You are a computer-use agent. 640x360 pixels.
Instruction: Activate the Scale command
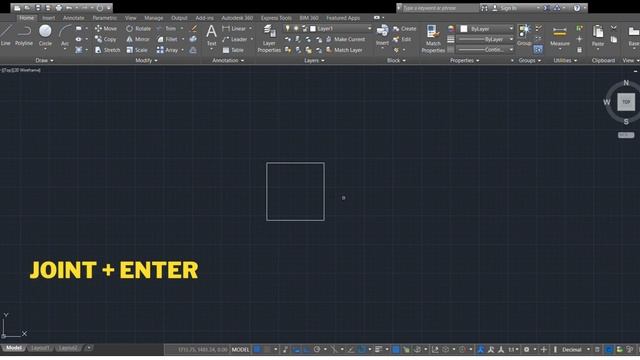point(137,50)
